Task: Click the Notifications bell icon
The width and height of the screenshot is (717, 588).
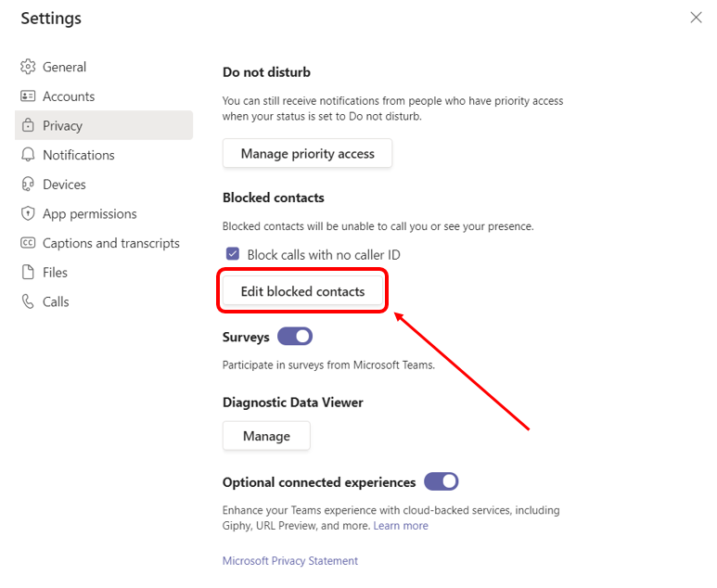Action: pyautogui.click(x=28, y=155)
